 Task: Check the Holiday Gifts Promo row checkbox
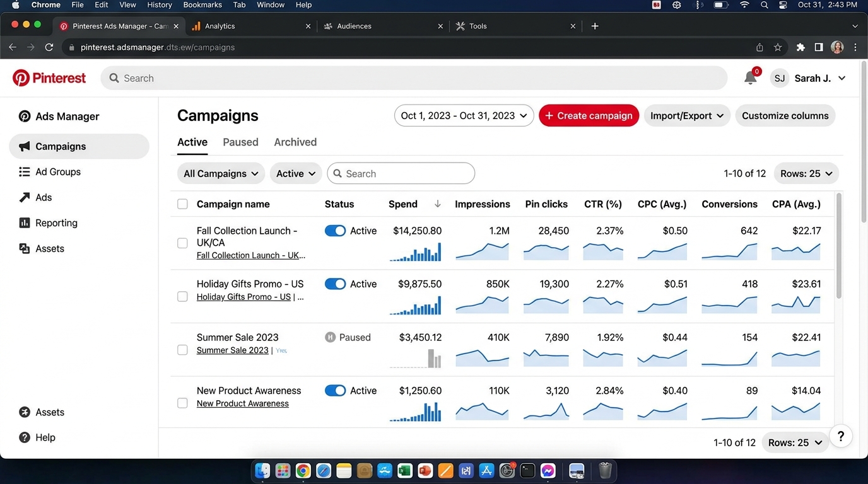click(182, 296)
